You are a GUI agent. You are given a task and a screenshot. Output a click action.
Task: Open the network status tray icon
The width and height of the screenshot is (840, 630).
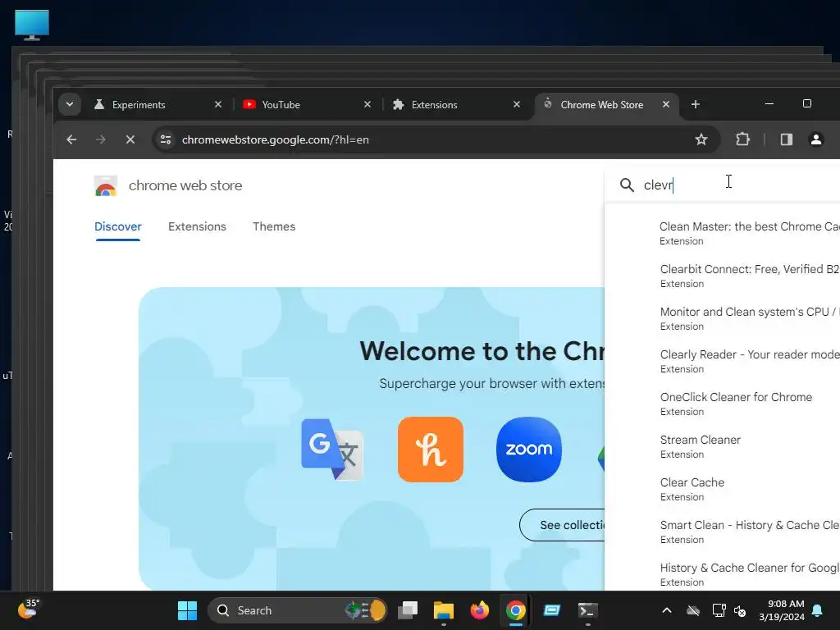(x=719, y=610)
